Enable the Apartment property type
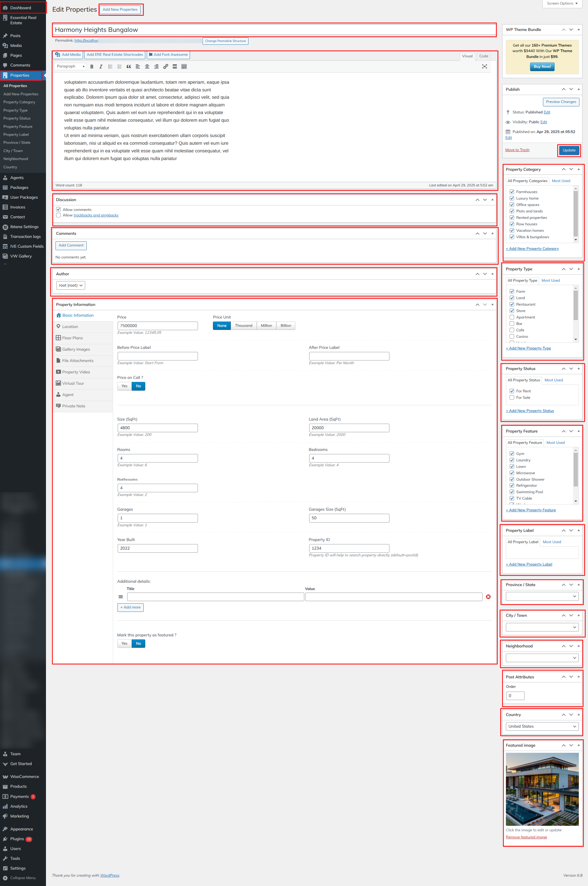This screenshot has height=886, width=588. [x=511, y=317]
